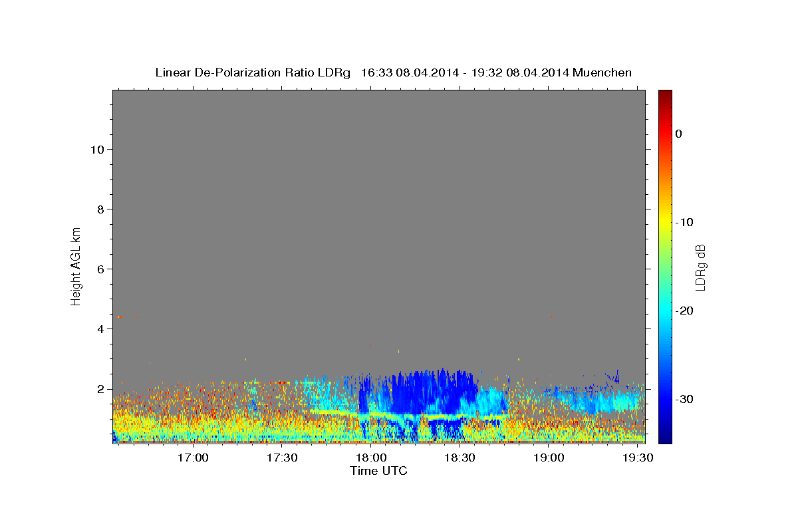The height and width of the screenshot is (532, 798).
Task: Click the 19:00 time tick label
Action: coord(548,458)
